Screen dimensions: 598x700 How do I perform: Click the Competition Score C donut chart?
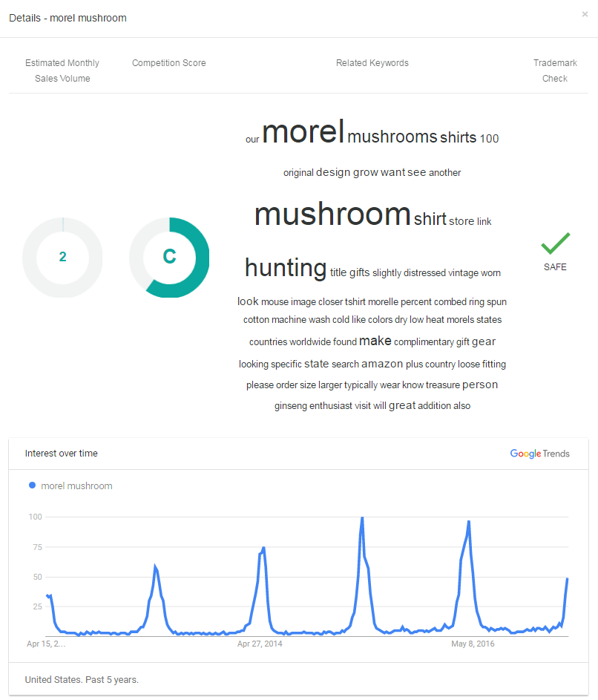[x=169, y=257]
